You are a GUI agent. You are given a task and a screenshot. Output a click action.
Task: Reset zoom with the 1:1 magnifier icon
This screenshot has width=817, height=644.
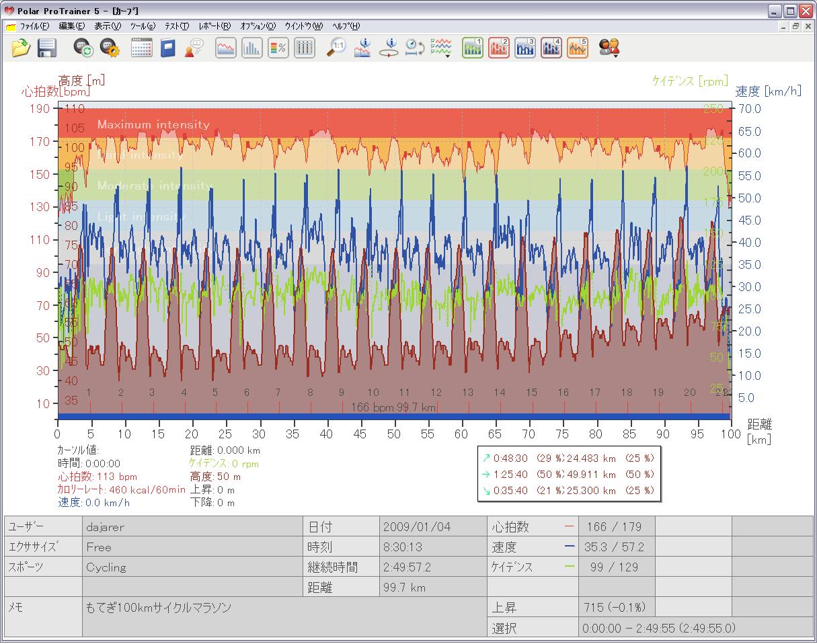point(336,48)
